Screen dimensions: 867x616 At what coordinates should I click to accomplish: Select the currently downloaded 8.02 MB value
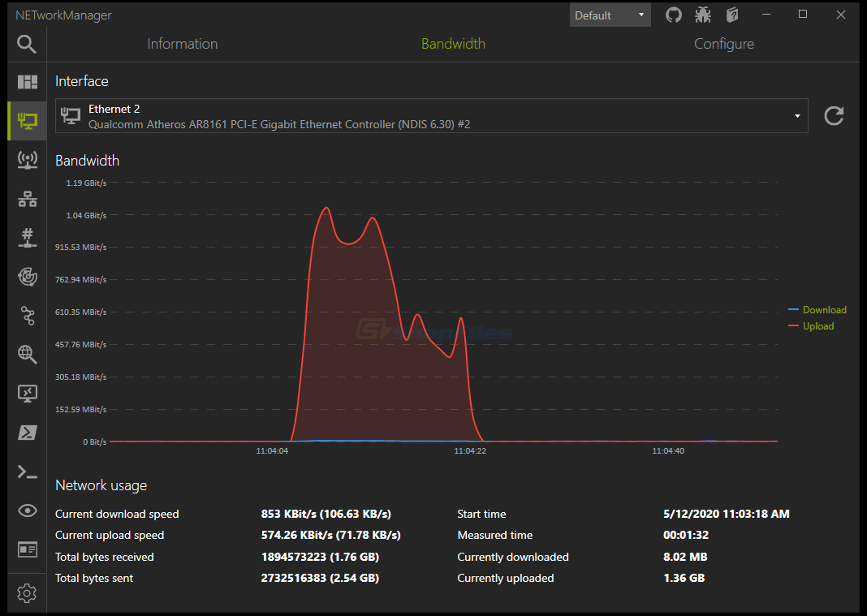click(x=686, y=557)
